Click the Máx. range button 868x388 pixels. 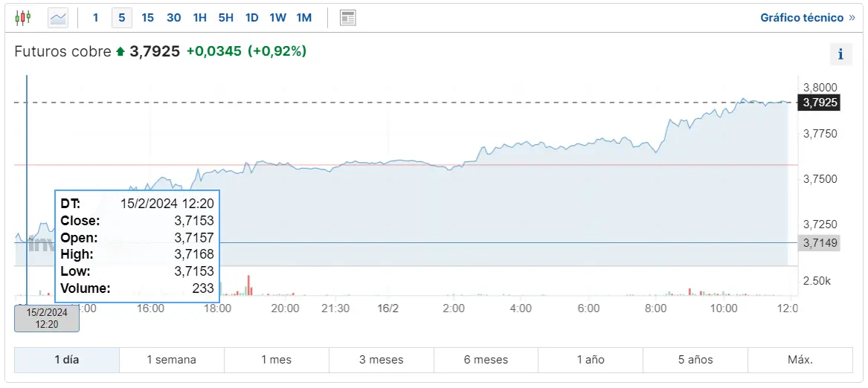[800, 360]
